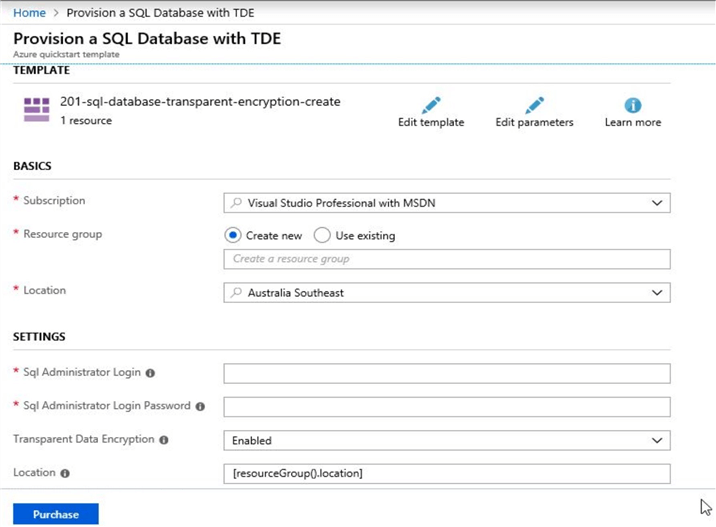Go to Home in the breadcrumb
This screenshot has height=527, width=716.
click(x=29, y=13)
